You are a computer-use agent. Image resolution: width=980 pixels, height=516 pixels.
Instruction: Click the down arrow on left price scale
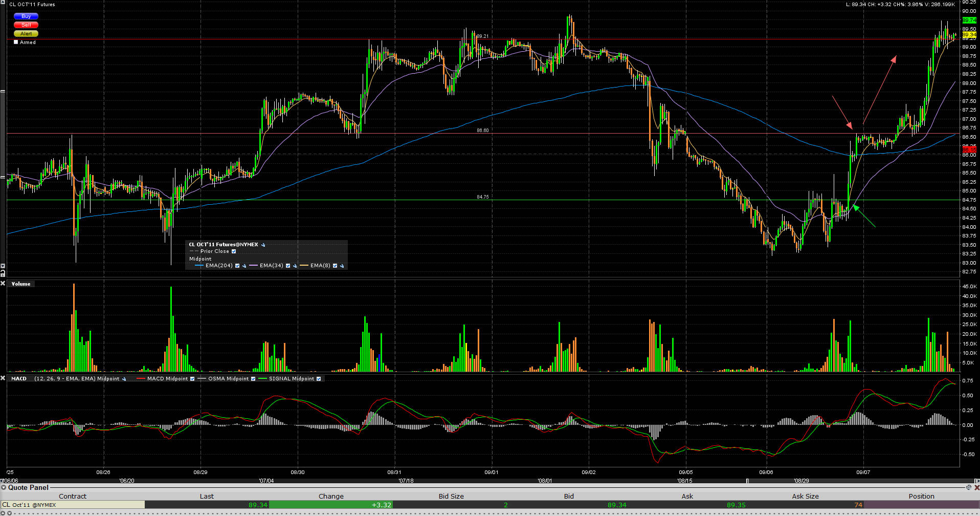pyautogui.click(x=3, y=266)
